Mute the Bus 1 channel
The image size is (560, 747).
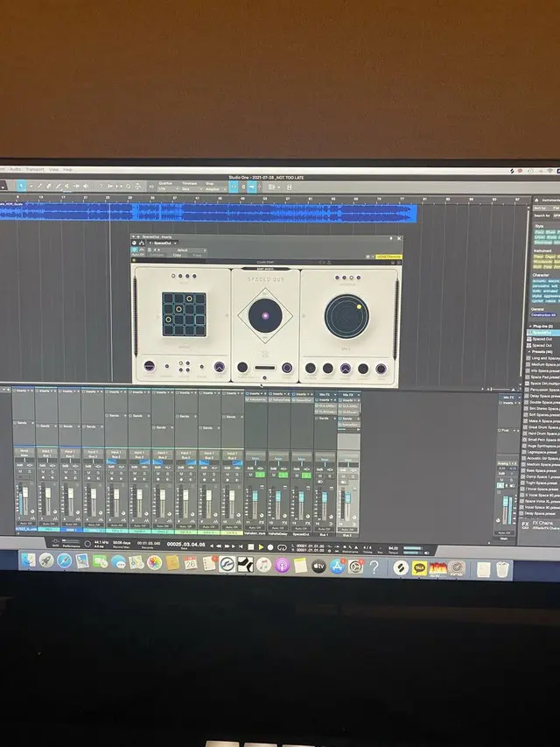tap(320, 476)
